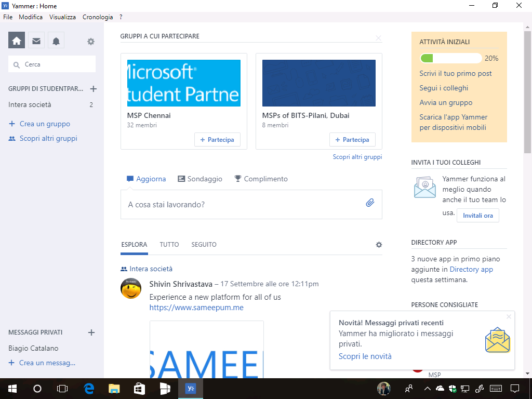Open OneDrive cloud tray icon
Screen dimensions: 532x399
click(440, 388)
